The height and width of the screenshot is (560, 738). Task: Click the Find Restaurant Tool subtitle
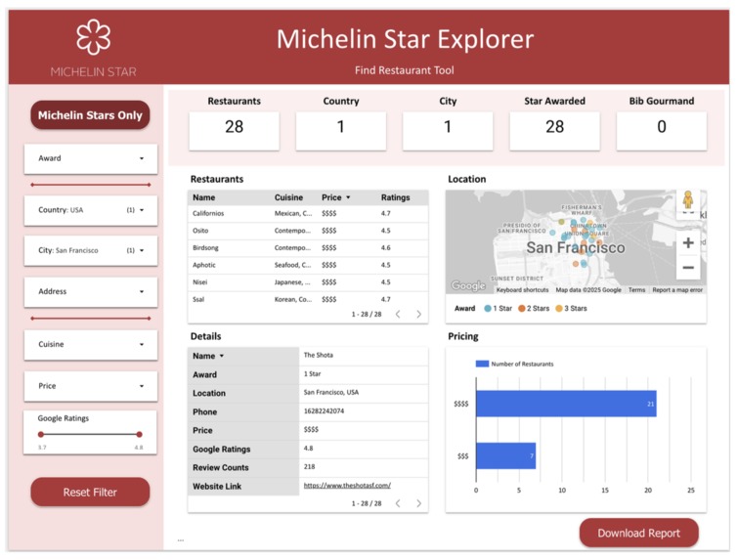pyautogui.click(x=405, y=70)
